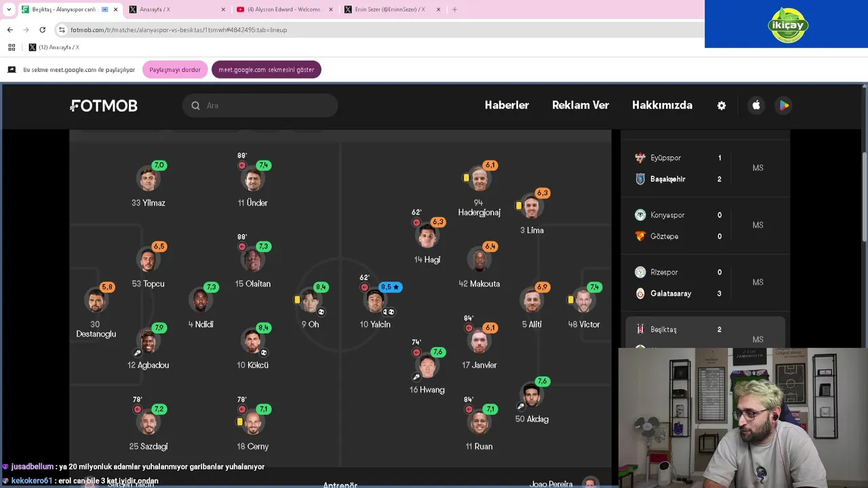
Task: Click player name 15 Olaitan
Action: [x=253, y=284]
